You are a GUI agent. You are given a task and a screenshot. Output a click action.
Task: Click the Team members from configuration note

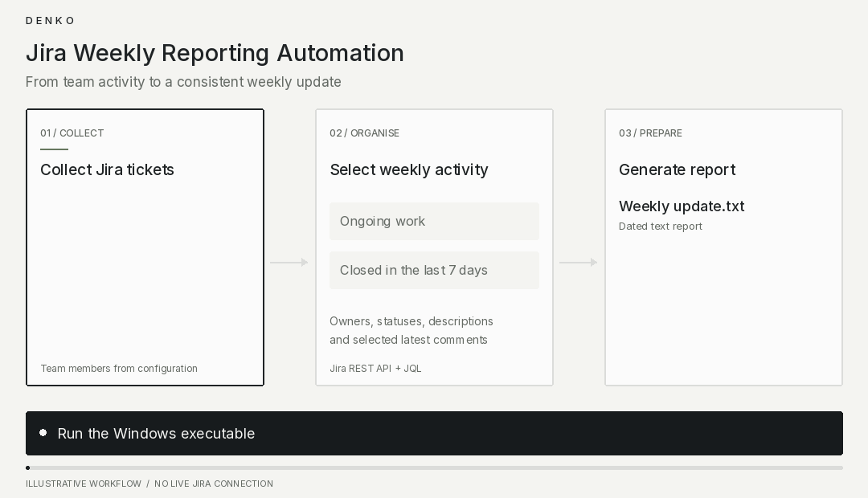[119, 369]
